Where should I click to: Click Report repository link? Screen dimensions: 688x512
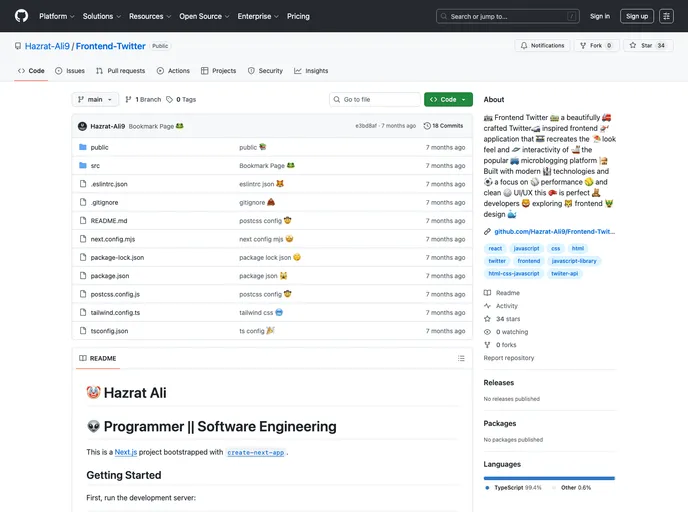509,358
